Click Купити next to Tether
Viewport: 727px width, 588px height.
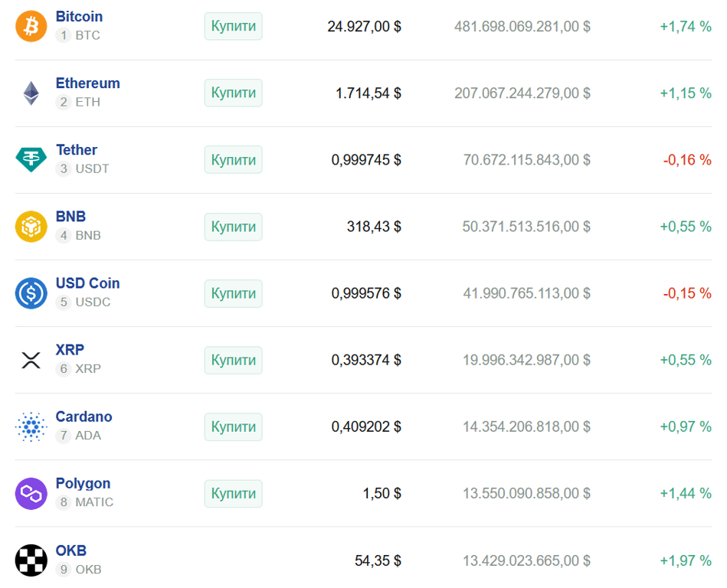233,160
